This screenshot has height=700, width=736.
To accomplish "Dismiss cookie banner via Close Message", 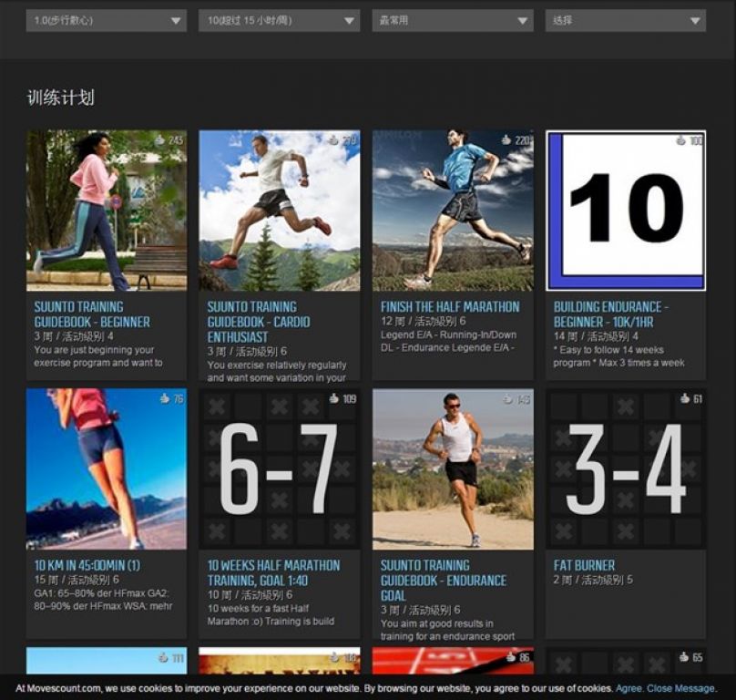I will click(x=680, y=688).
